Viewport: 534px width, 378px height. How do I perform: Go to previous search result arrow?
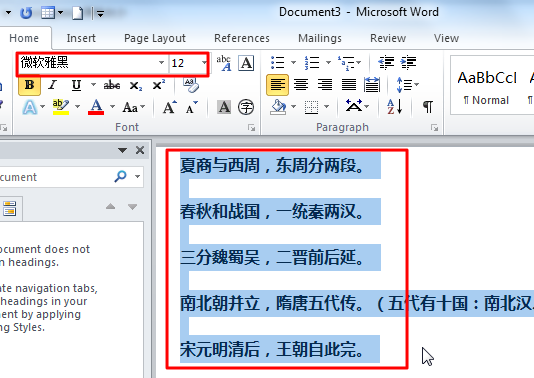click(x=110, y=206)
